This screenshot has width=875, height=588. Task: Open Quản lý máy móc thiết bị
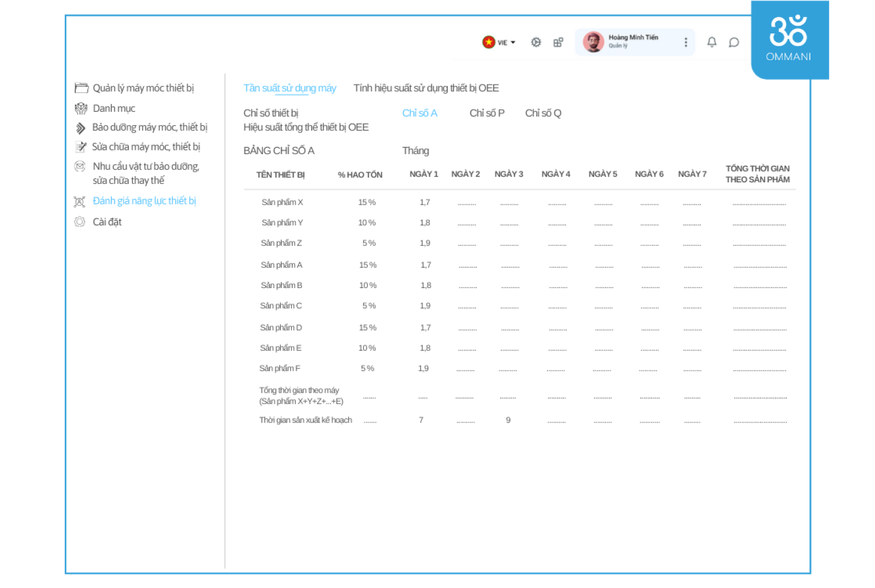(143, 88)
